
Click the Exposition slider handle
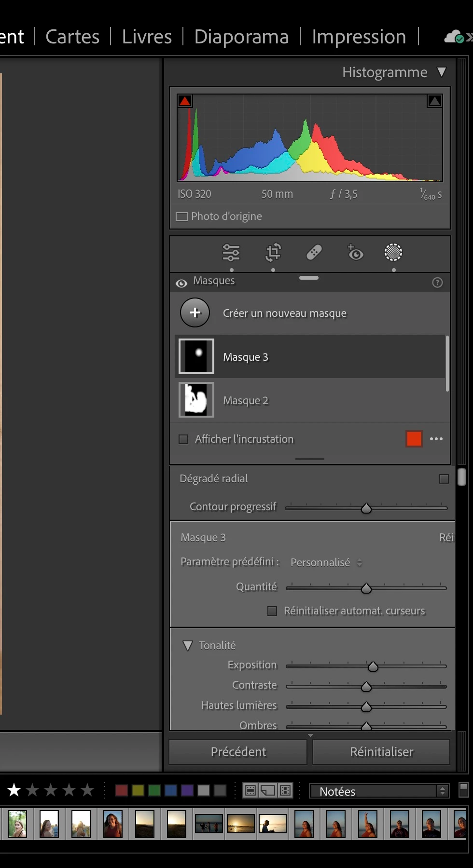pyautogui.click(x=373, y=666)
